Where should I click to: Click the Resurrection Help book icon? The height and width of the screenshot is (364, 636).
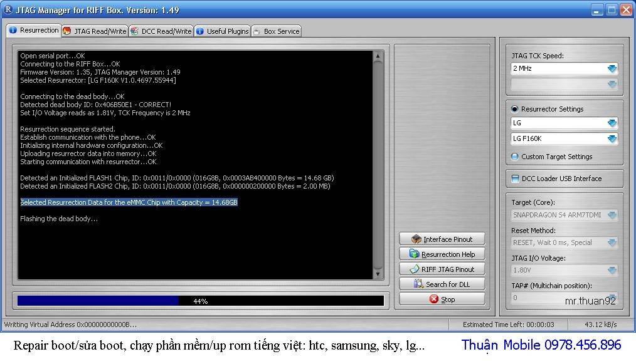(414, 254)
